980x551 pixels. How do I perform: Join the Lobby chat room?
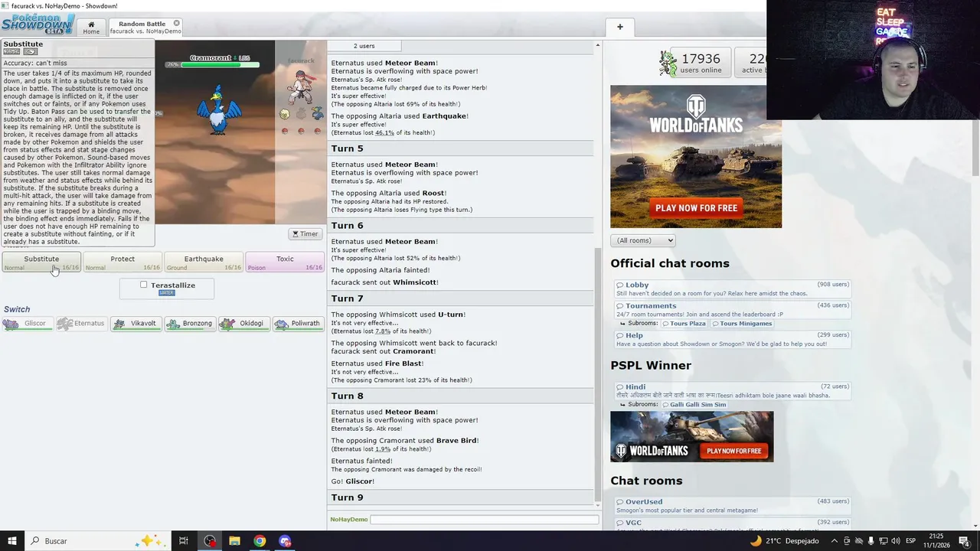coord(733,289)
